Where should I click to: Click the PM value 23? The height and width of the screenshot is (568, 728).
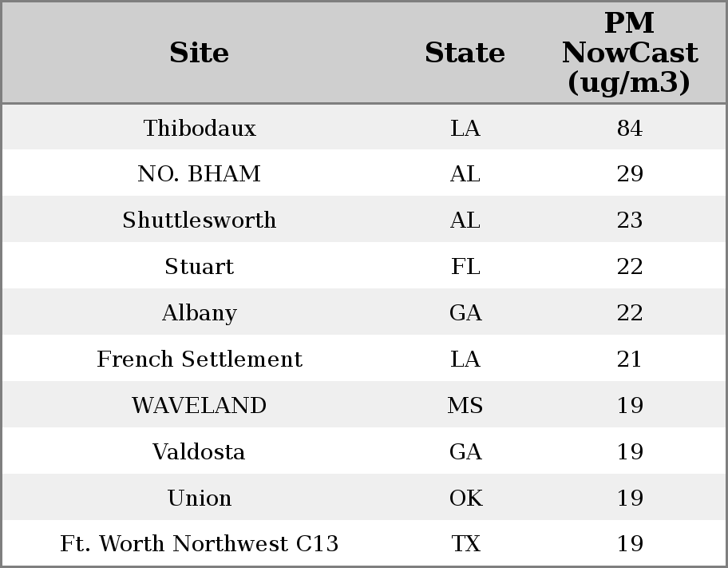coord(629,220)
